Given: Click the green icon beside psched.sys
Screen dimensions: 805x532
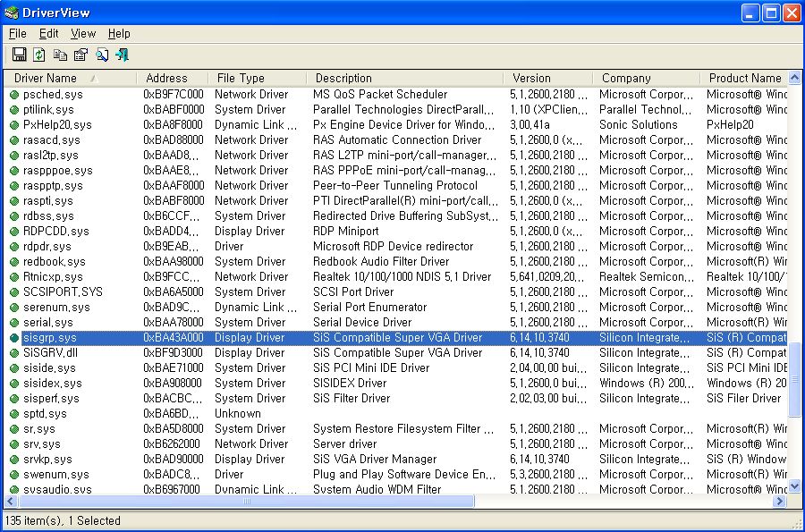Looking at the screenshot, I should point(14,95).
